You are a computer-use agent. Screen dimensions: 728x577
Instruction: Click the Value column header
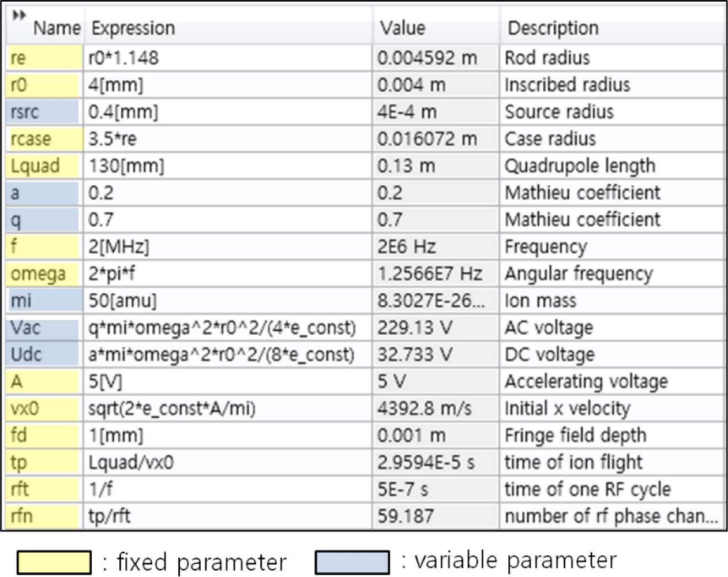point(403,28)
